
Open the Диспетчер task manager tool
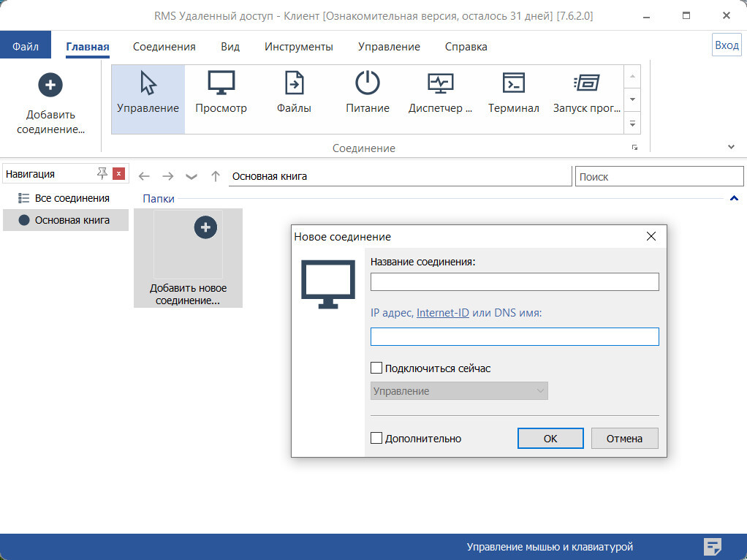440,99
